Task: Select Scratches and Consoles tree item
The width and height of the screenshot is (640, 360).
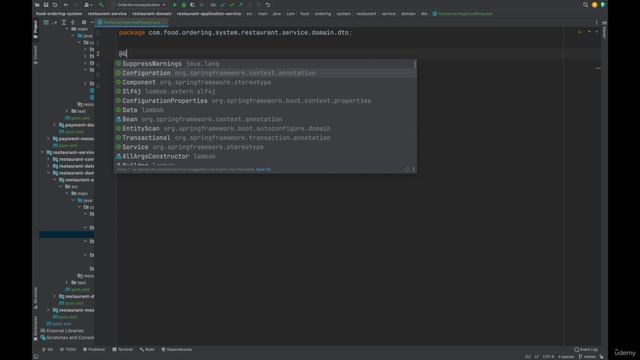Action: coord(67,338)
